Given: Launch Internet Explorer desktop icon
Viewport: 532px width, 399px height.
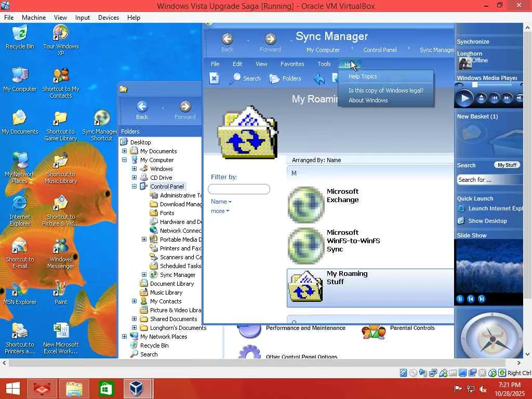Looking at the screenshot, I should 20,211.
